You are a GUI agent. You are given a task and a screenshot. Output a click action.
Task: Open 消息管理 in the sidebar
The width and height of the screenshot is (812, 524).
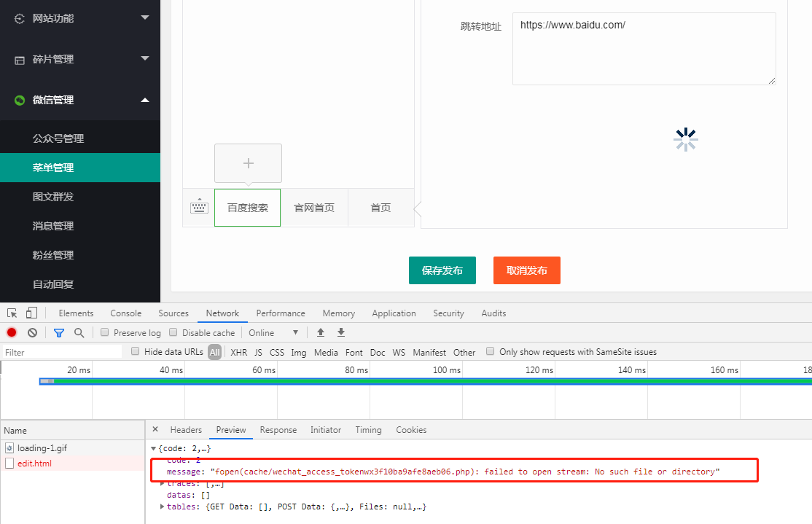pyautogui.click(x=80, y=226)
